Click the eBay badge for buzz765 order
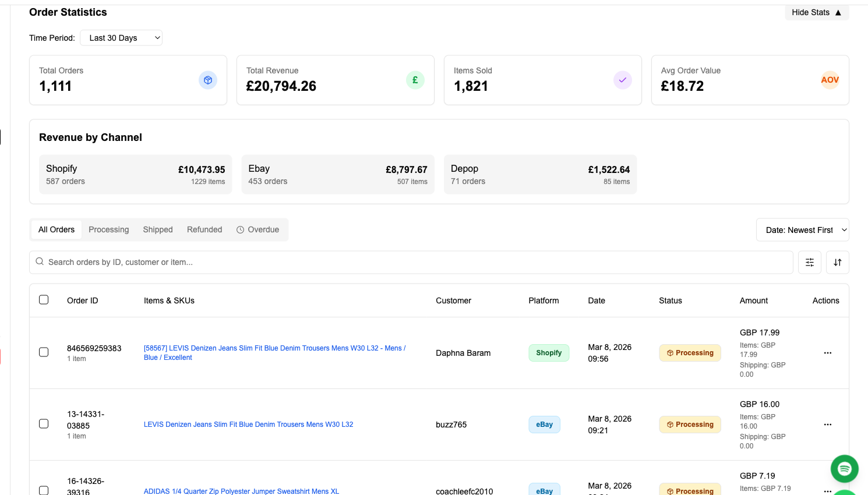Viewport: 868px width, 495px height. [545, 425]
